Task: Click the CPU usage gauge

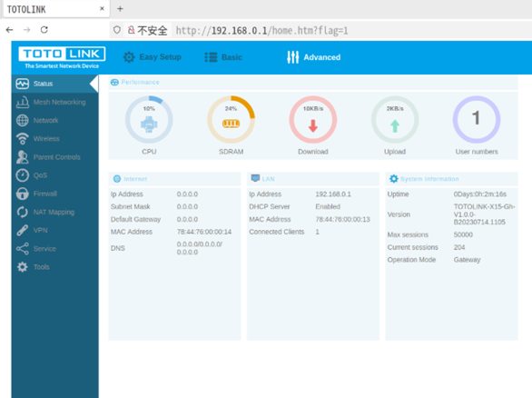Action: tap(149, 120)
